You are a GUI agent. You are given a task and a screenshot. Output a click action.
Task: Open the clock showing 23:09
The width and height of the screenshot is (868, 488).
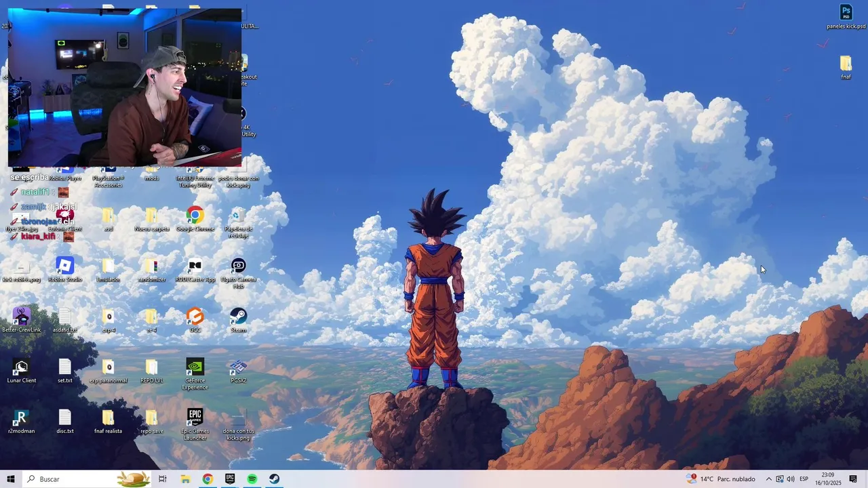click(828, 479)
